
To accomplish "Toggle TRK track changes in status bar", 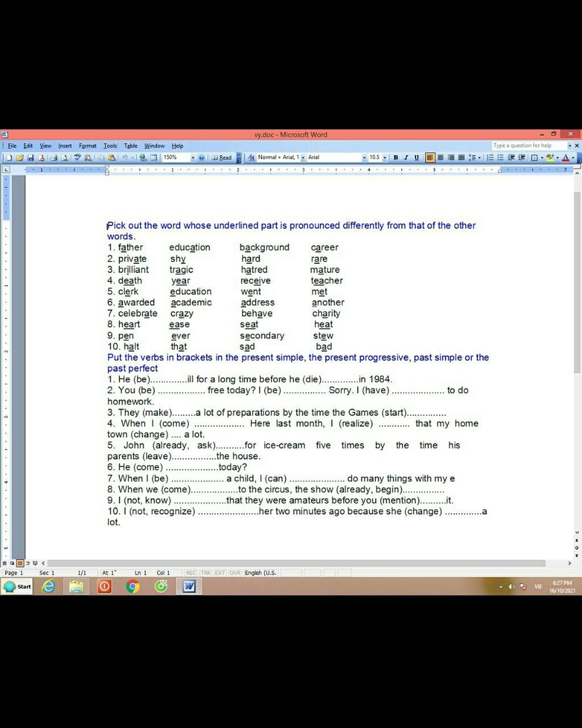I will 205,573.
